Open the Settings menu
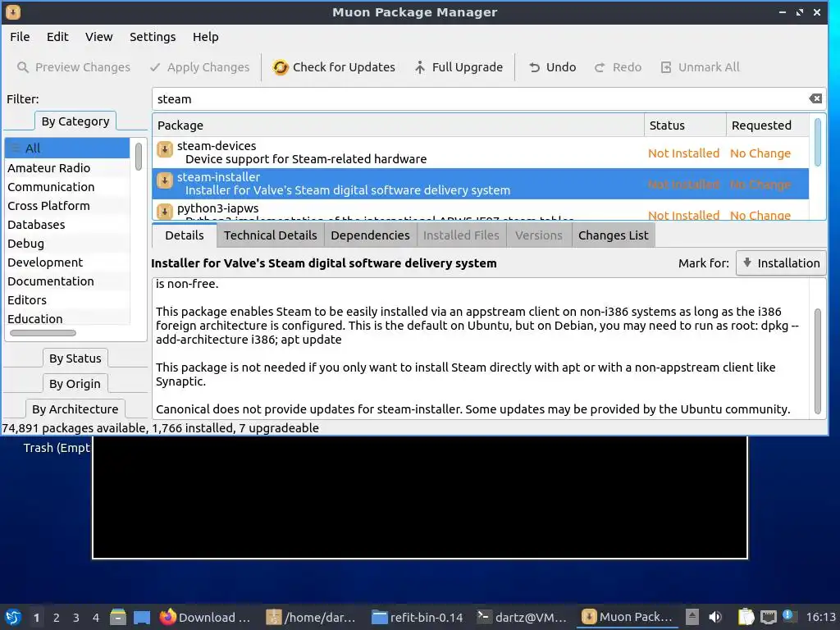 click(x=153, y=37)
